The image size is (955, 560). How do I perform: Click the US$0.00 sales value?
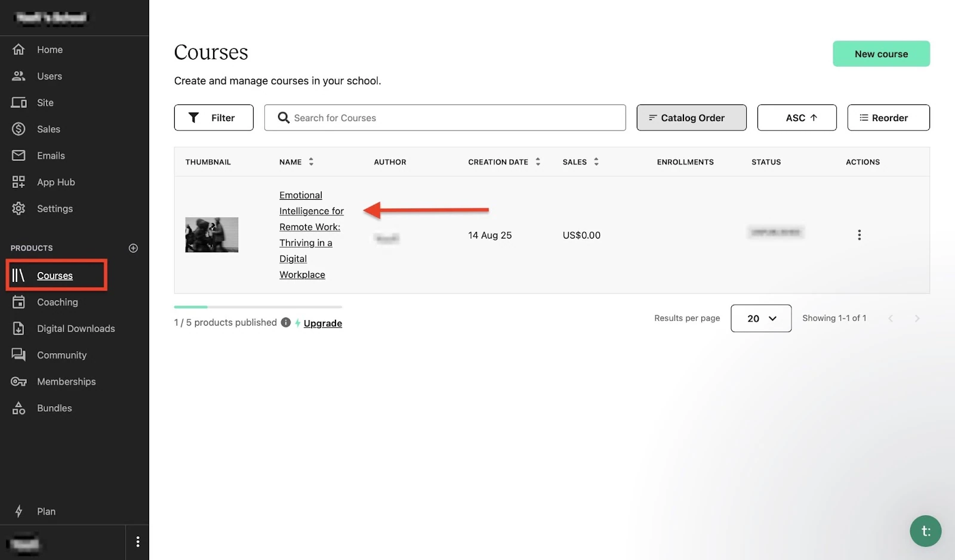tap(581, 235)
